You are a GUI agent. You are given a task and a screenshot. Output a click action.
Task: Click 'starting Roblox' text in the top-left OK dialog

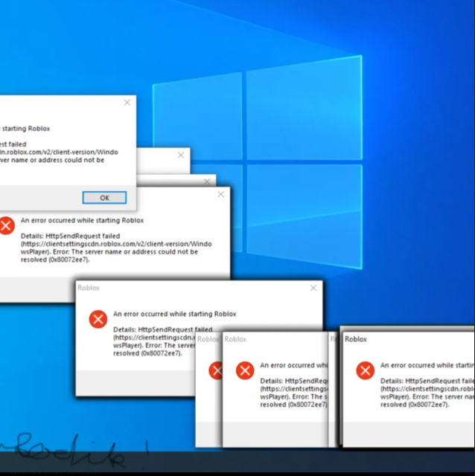pos(26,129)
